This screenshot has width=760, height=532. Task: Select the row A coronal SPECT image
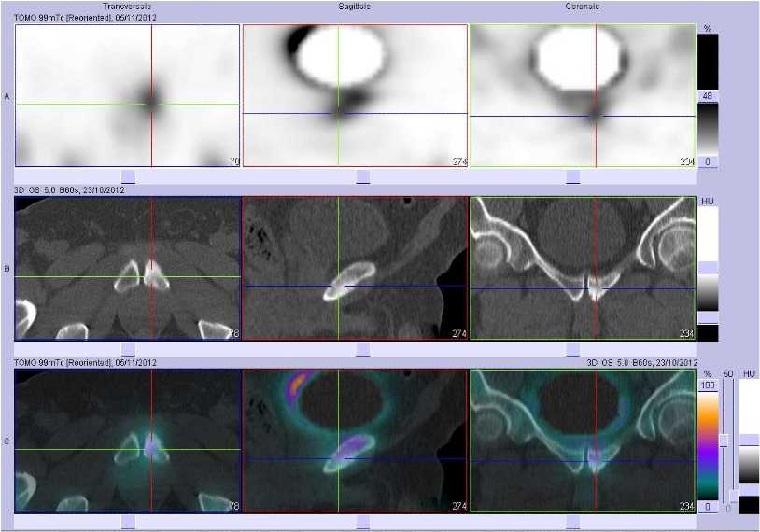(x=583, y=95)
